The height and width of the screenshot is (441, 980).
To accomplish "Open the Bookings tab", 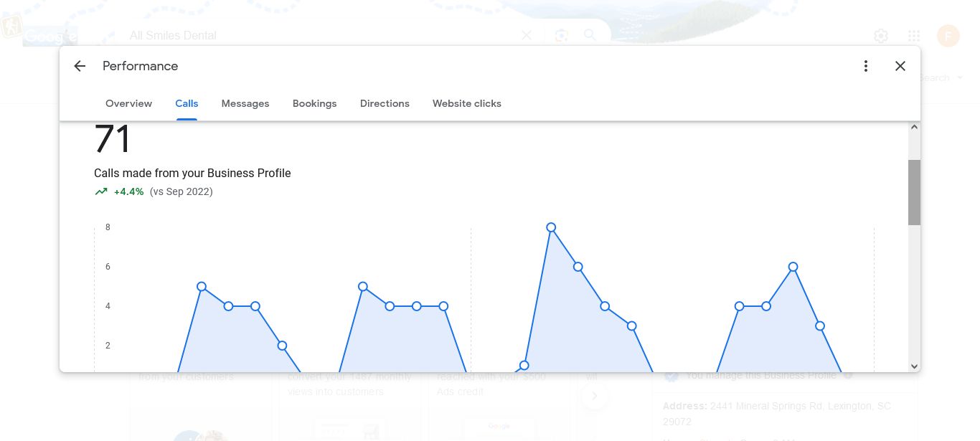I will coord(314,103).
